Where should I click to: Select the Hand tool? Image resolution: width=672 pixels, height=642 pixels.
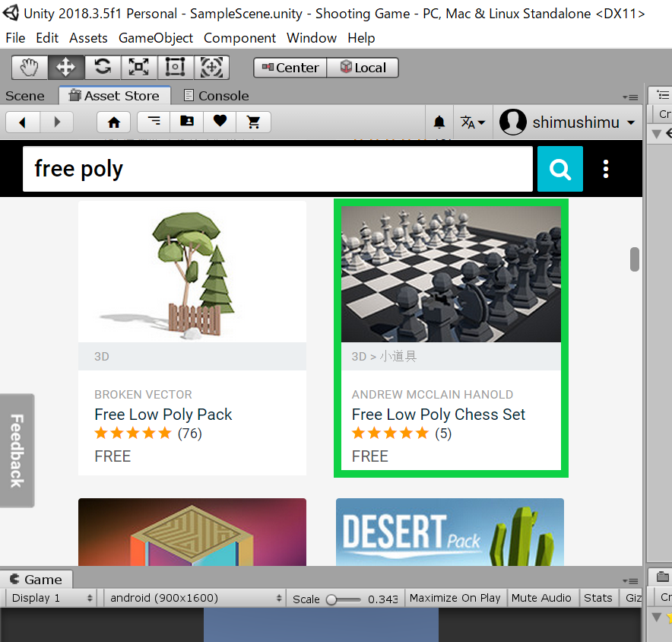(30, 68)
